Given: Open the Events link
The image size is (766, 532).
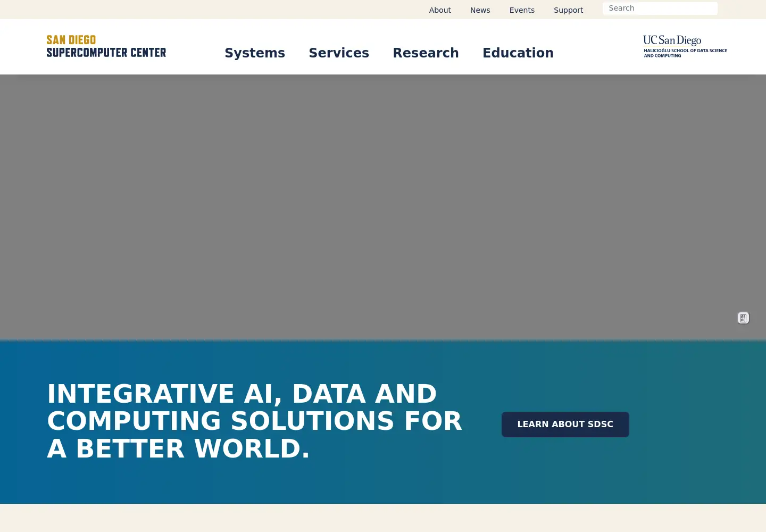Looking at the screenshot, I should click(x=522, y=10).
